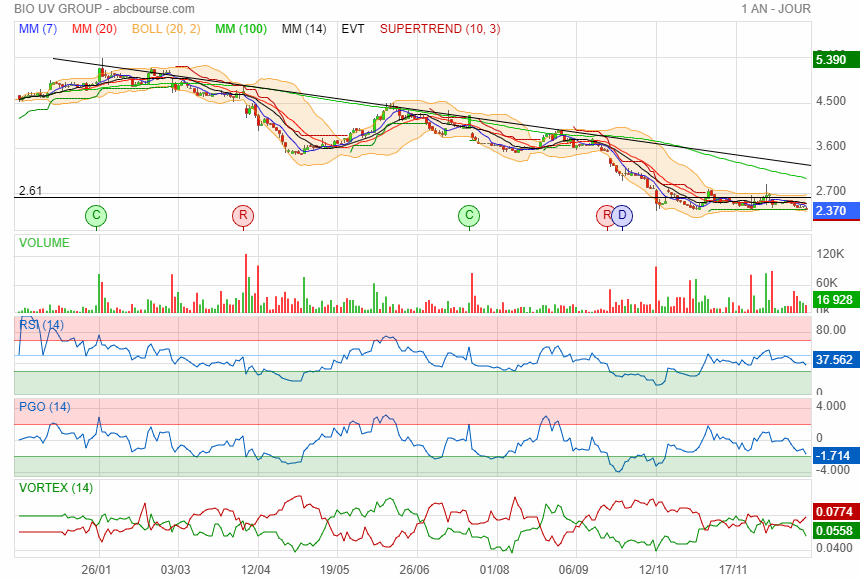The height and width of the screenshot is (580, 860).
Task: Click the 01/08 date axis label
Action: coord(494,570)
